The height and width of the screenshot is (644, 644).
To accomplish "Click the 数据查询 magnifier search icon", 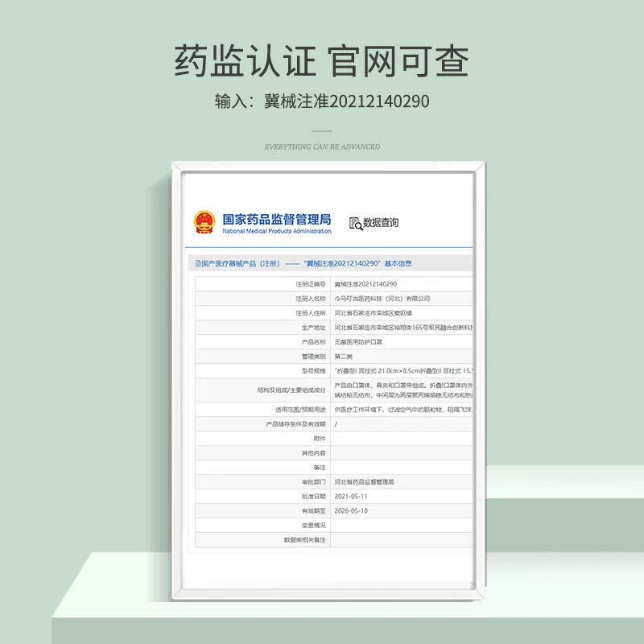I will coord(355,223).
